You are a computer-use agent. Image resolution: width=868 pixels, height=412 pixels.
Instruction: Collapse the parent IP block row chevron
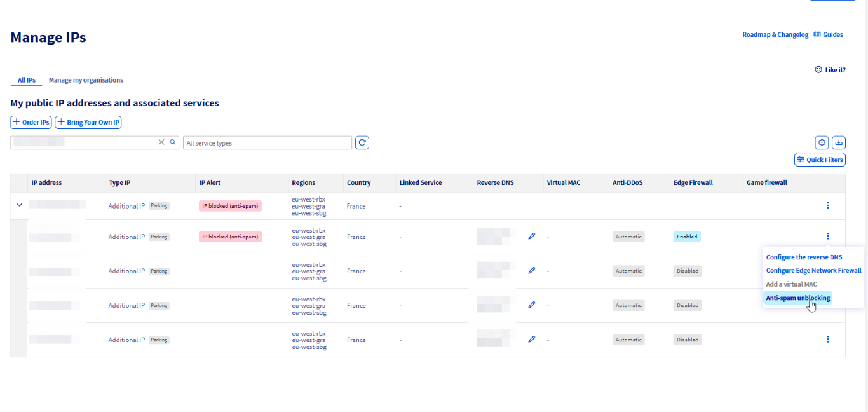pyautogui.click(x=19, y=205)
